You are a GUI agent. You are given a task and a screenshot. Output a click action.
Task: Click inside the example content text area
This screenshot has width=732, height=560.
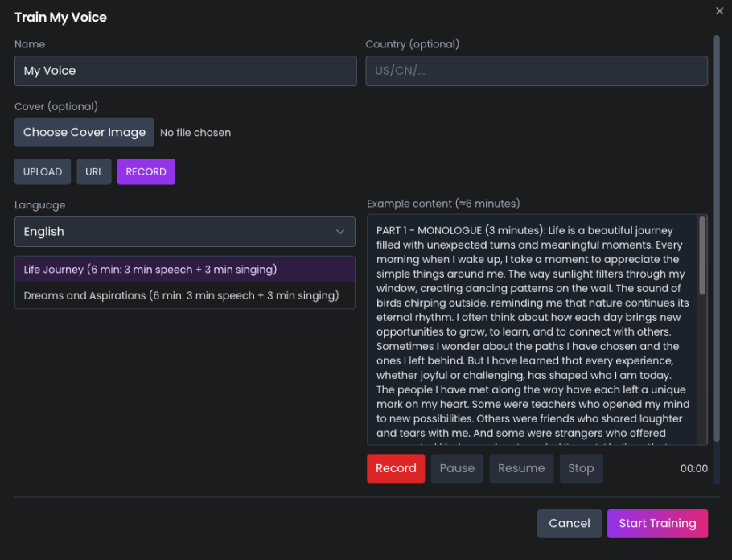point(531,330)
